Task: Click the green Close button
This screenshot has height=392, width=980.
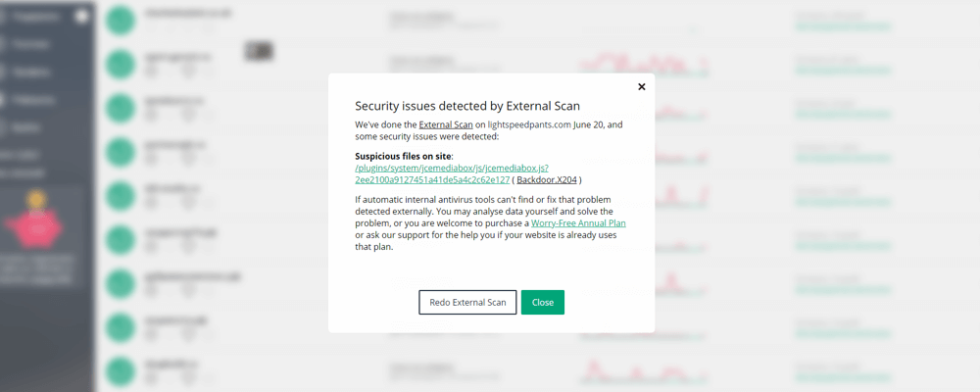Action: pos(543,302)
